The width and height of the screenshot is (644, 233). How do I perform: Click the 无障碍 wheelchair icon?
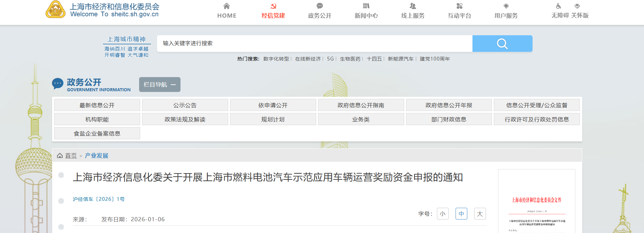pyautogui.click(x=558, y=6)
